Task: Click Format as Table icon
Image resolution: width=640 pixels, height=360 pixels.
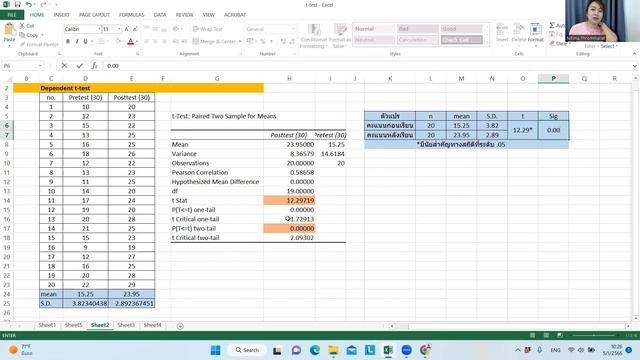Action: click(340, 30)
